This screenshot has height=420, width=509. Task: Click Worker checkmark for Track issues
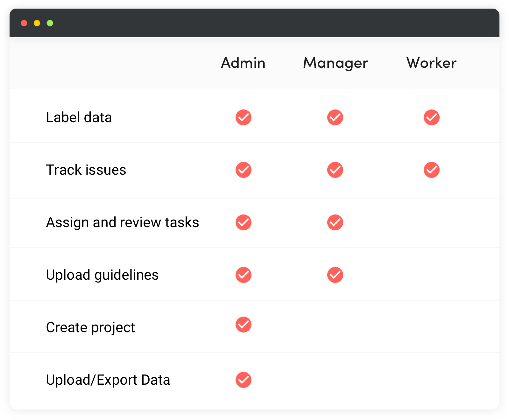(x=432, y=170)
